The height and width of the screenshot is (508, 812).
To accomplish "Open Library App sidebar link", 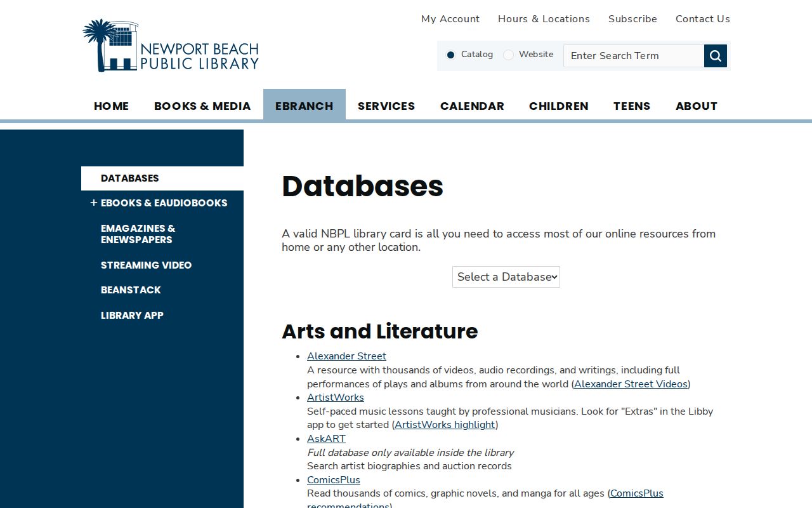I will tap(132, 316).
